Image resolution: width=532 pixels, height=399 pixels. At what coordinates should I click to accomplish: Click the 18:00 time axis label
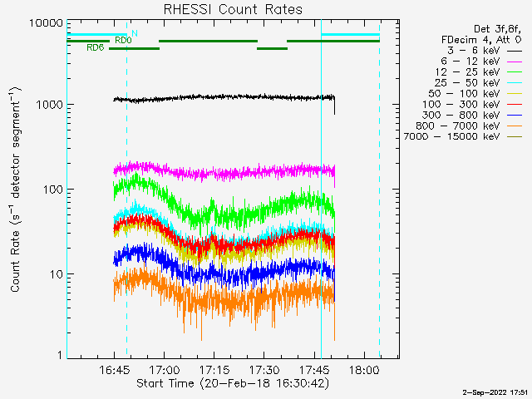(364, 370)
